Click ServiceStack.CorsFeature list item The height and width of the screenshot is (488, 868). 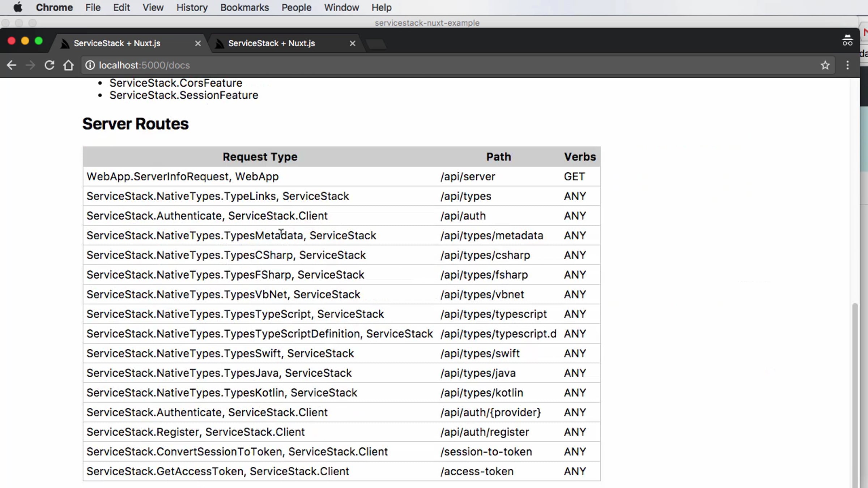pyautogui.click(x=176, y=83)
